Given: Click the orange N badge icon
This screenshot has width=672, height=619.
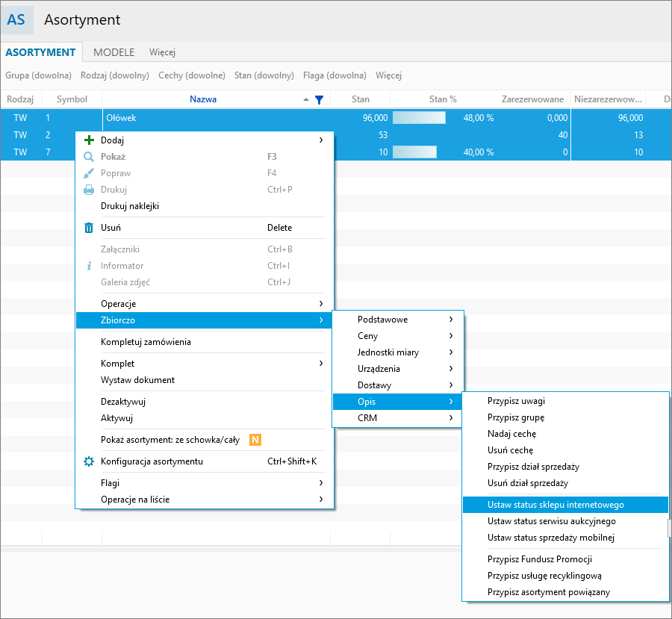Looking at the screenshot, I should coord(255,440).
